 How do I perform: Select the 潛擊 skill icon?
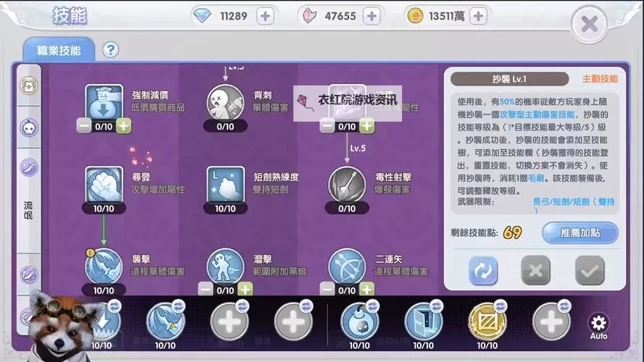(225, 266)
